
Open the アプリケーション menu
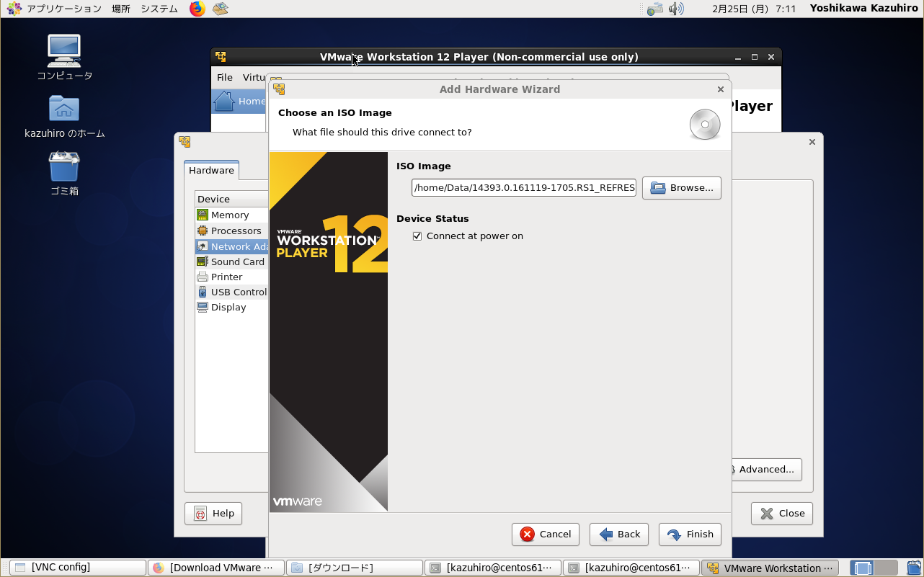click(x=55, y=9)
